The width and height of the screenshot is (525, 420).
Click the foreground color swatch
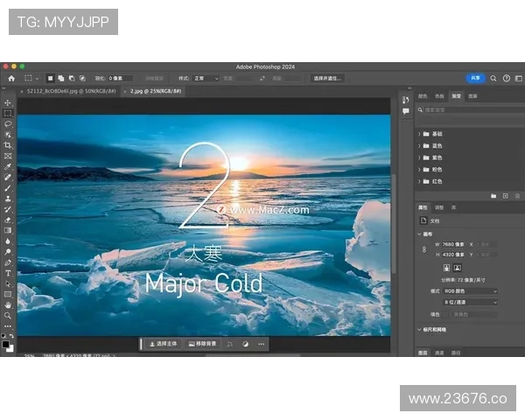coord(6,343)
